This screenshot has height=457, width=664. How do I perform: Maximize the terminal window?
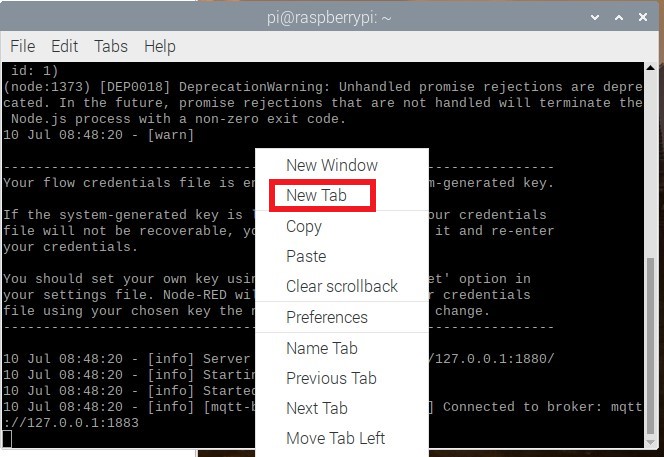pyautogui.click(x=620, y=16)
